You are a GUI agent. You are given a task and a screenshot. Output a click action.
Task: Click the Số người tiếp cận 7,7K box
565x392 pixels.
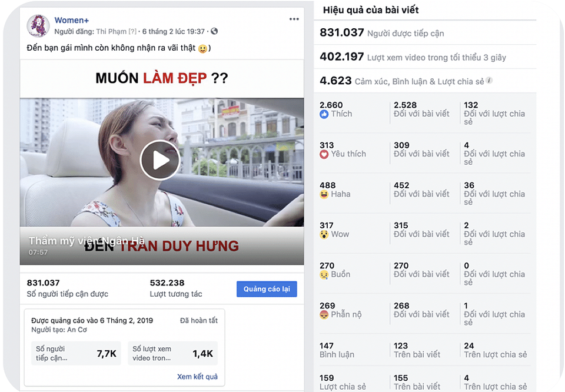coord(76,354)
